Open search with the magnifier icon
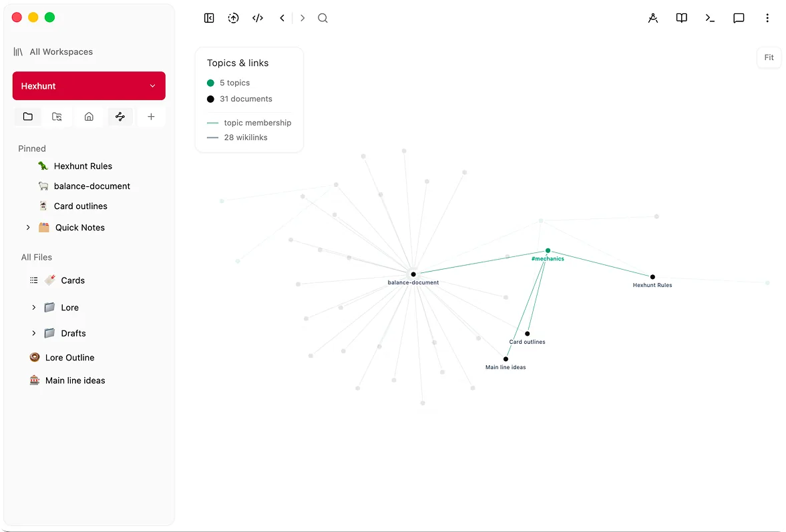Viewport: 786px width, 532px height. coord(323,18)
